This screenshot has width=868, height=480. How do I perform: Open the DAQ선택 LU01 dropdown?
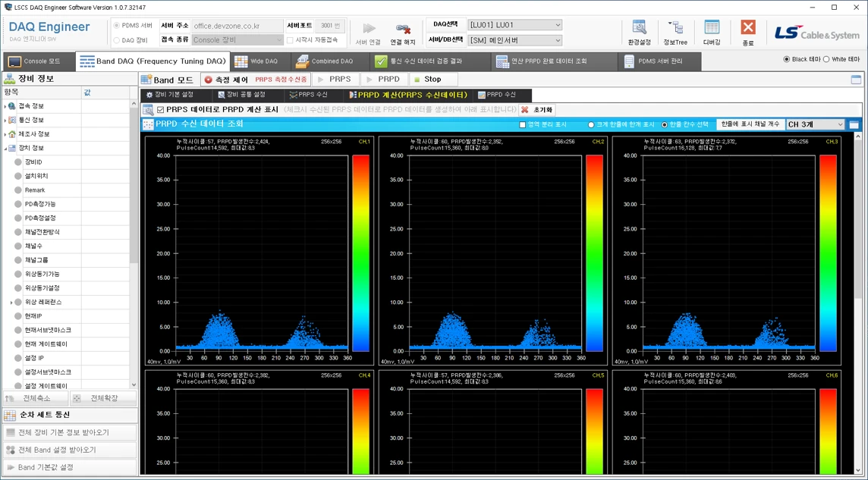click(x=515, y=25)
